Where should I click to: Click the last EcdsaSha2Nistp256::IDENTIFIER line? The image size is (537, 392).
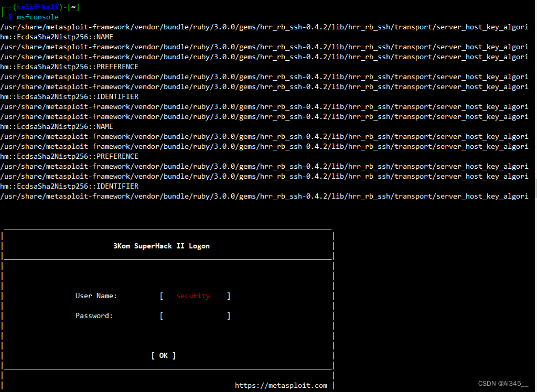69,186
